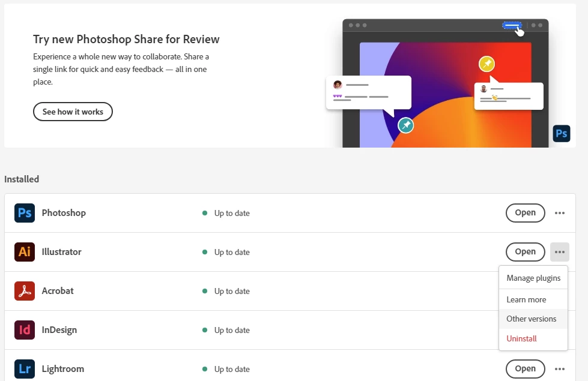Click Lightroom's Up to date status
The height and width of the screenshot is (381, 588).
point(232,369)
